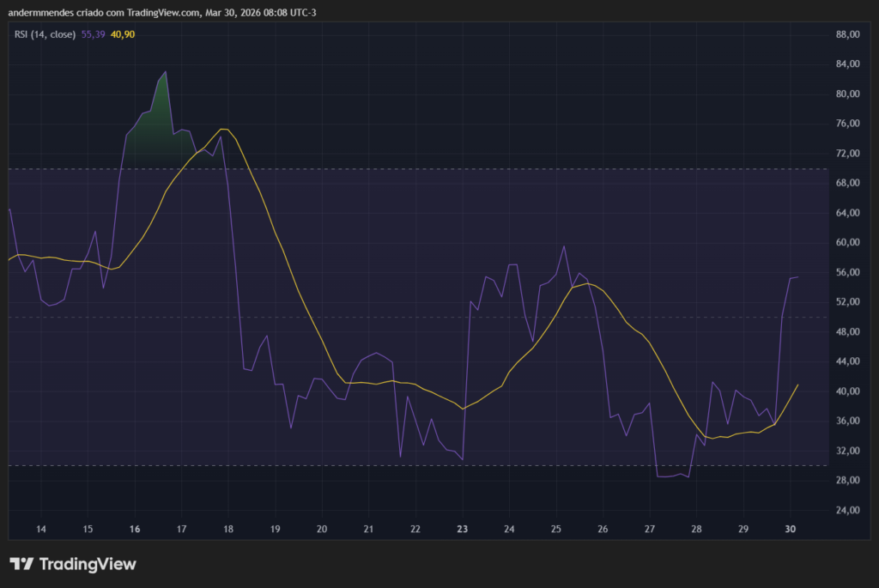Image resolution: width=879 pixels, height=588 pixels.
Task: Select the date 16 on the time axis
Action: [x=134, y=530]
